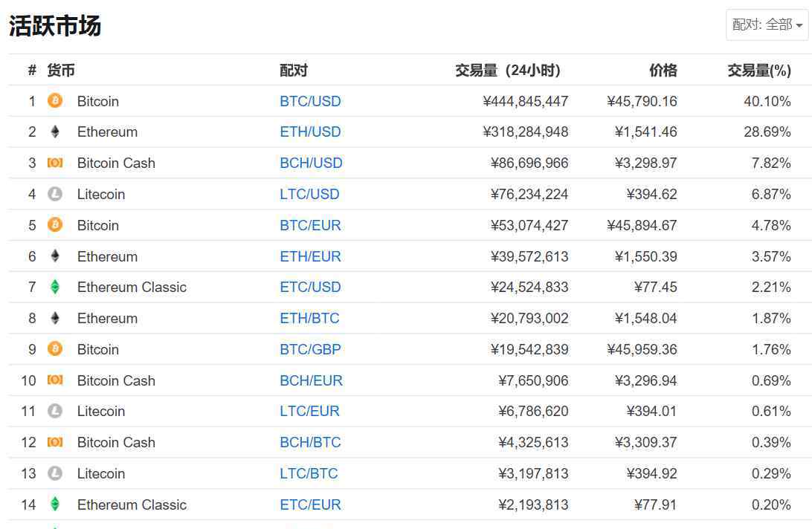Screen dimensions: 812x529
Task: Click the Ethereum name in row 8
Action: tap(107, 318)
